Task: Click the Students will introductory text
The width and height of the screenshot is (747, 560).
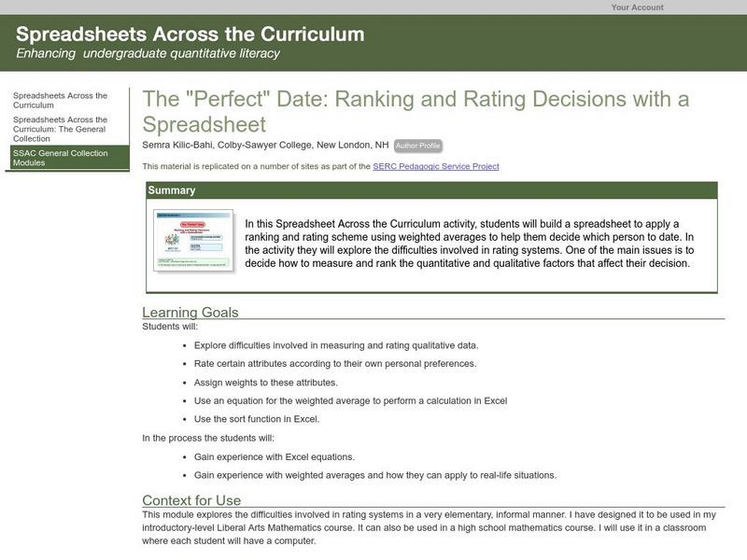Action: 162,325
